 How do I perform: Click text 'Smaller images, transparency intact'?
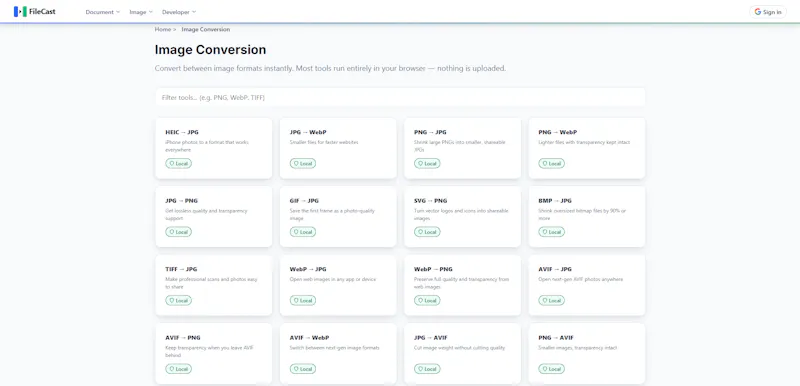coord(578,348)
